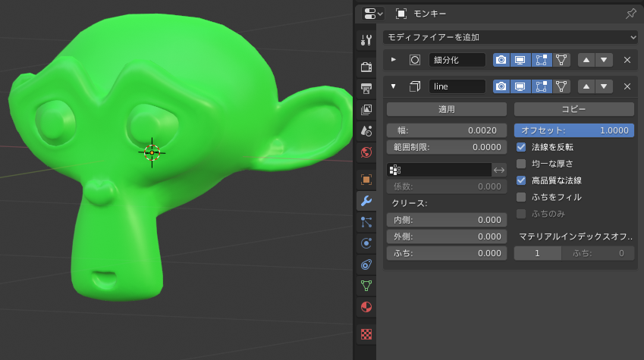The image size is (644, 360).
Task: Open the Texture properties checker tab
Action: pos(366,334)
